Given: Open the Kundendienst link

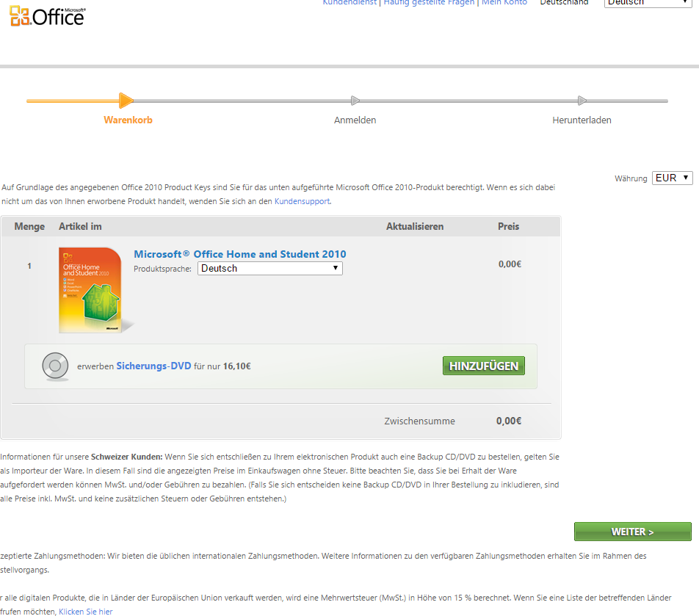Looking at the screenshot, I should pyautogui.click(x=349, y=3).
